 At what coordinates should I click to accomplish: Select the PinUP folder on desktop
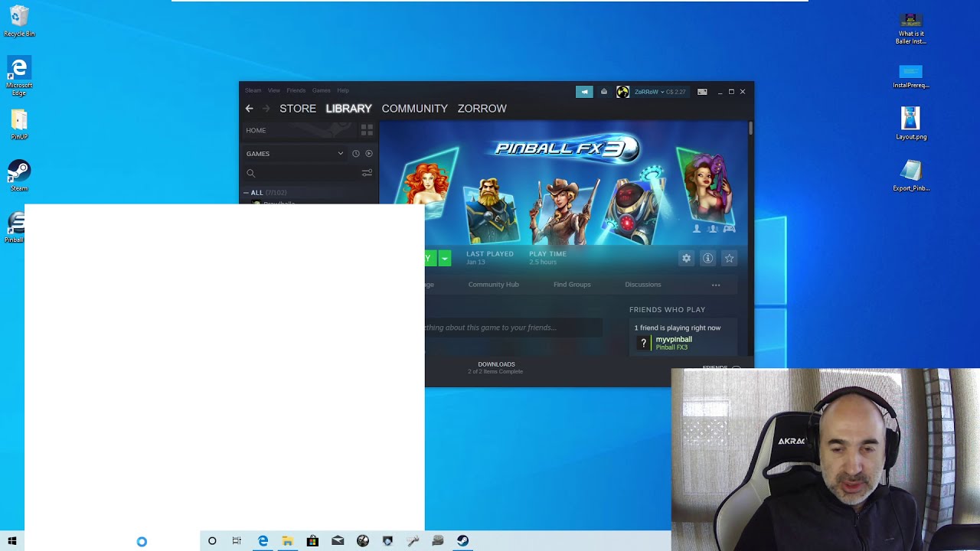click(x=19, y=125)
